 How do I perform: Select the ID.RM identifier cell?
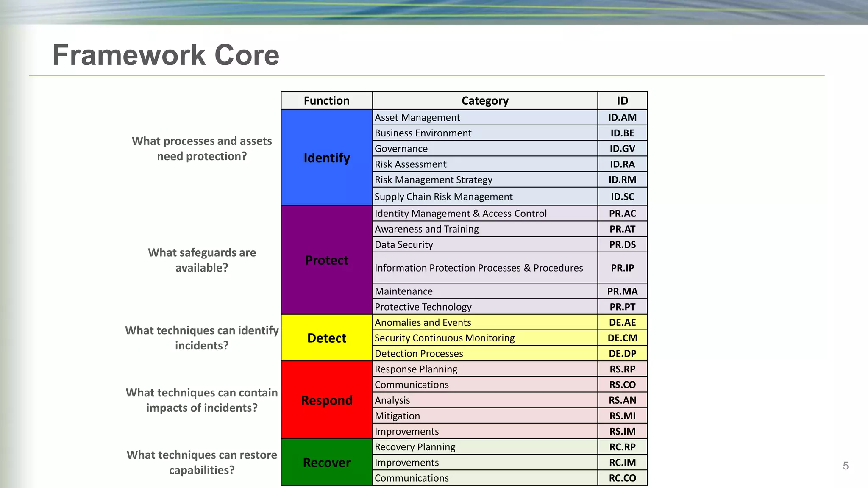(623, 180)
